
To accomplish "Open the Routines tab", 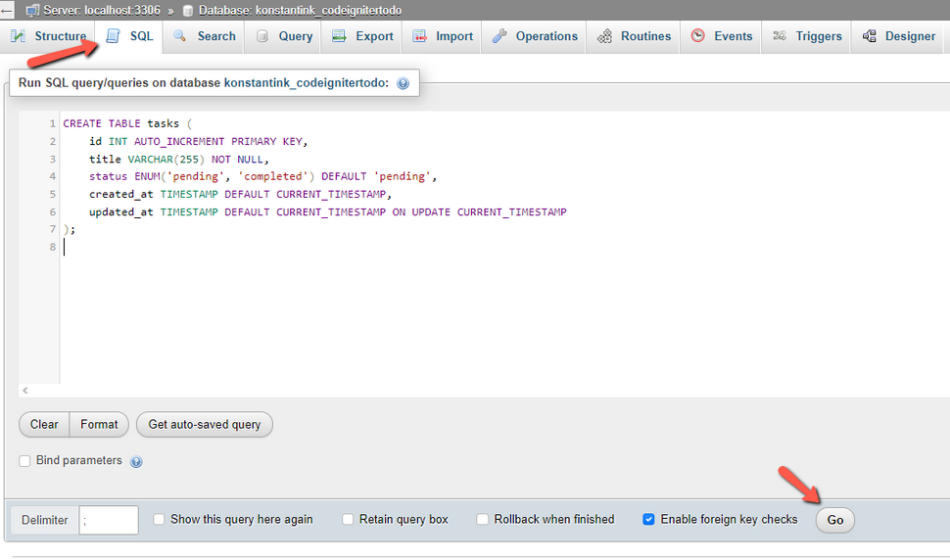I will click(x=633, y=36).
